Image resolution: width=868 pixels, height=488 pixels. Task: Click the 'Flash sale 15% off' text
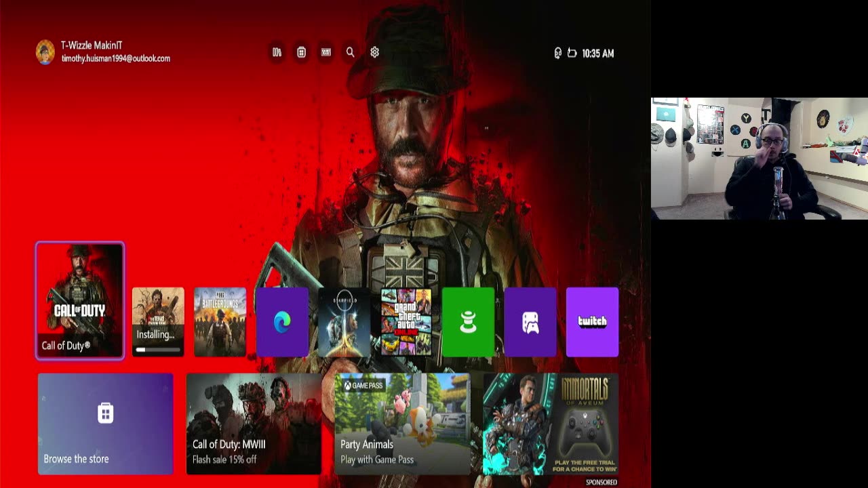pos(224,460)
